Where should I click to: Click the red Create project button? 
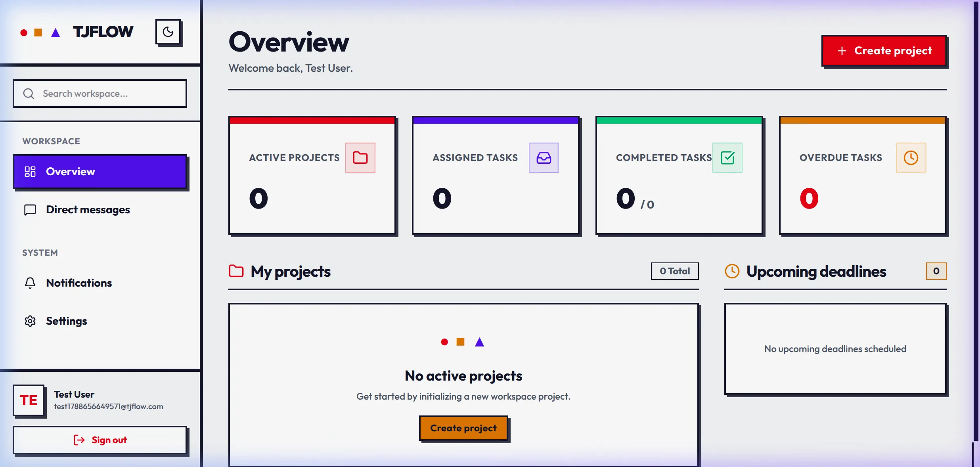884,51
